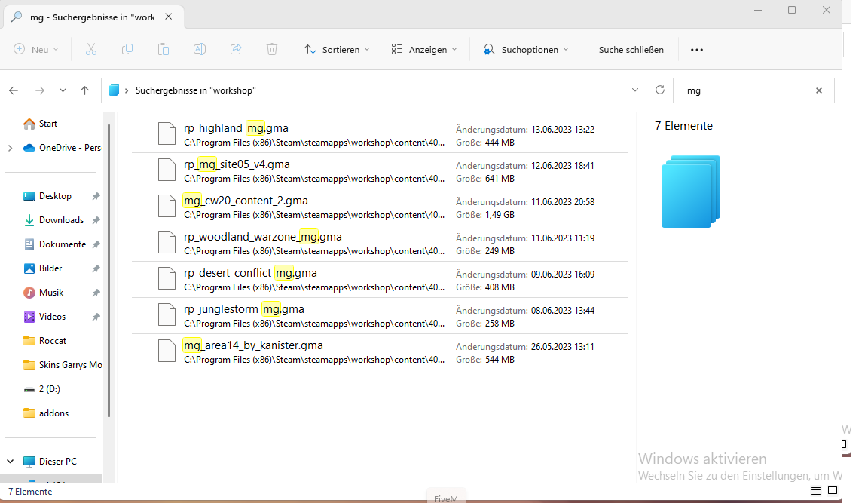Click Suche schließen button

[x=631, y=49]
